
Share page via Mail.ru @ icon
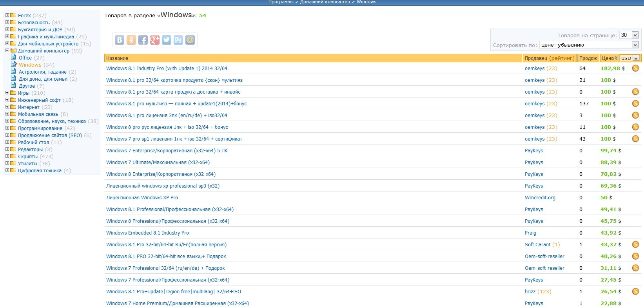tap(190, 40)
